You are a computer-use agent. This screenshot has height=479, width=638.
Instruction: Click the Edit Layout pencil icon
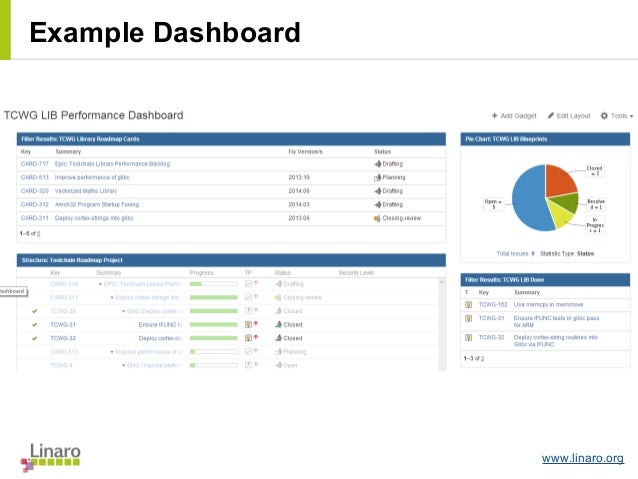click(551, 116)
